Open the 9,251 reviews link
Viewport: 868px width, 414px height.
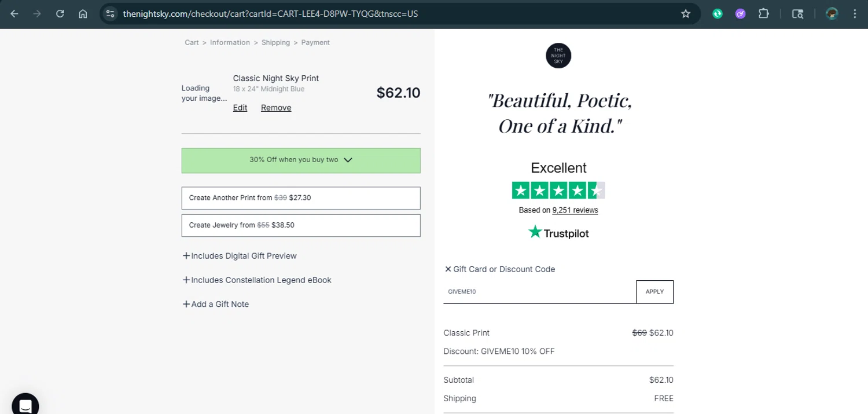[x=575, y=210]
